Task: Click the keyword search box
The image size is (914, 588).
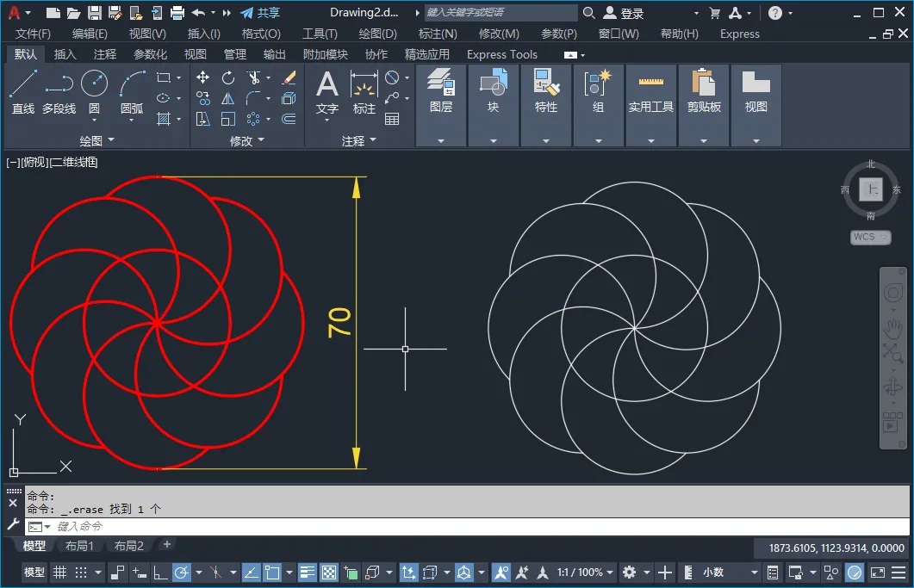Action: tap(501, 12)
